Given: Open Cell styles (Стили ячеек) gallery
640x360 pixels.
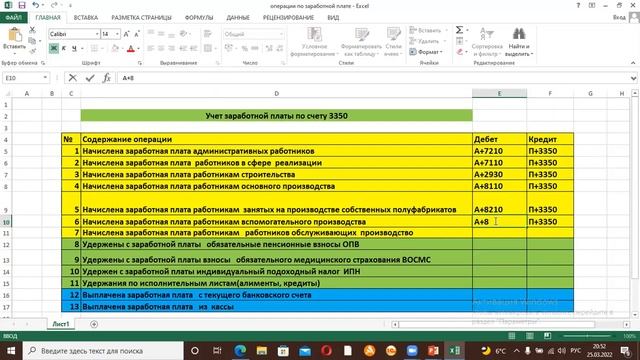Looking at the screenshot, I should click(x=393, y=42).
